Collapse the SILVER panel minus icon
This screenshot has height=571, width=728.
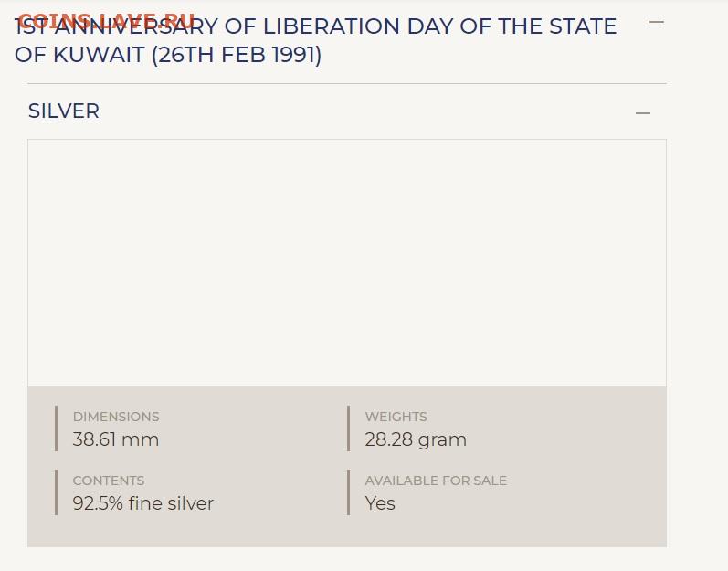click(x=643, y=113)
